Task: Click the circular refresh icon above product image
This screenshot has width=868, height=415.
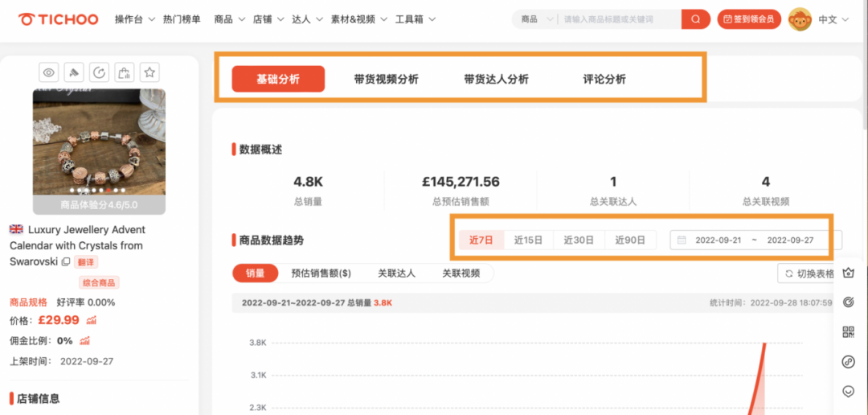Action: (99, 72)
